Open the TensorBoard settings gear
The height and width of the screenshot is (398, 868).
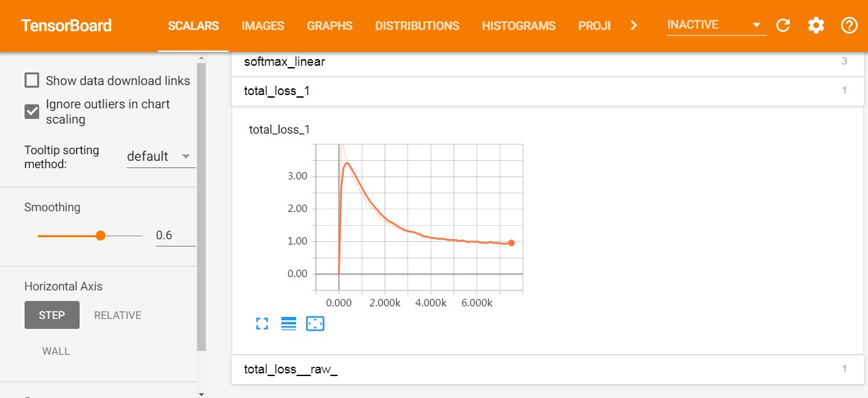tap(816, 25)
